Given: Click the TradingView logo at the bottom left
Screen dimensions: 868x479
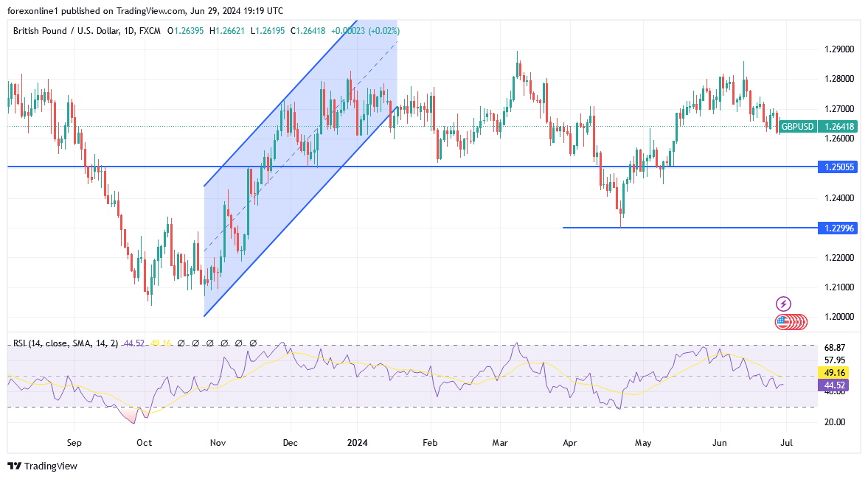Looking at the screenshot, I should click(x=43, y=466).
